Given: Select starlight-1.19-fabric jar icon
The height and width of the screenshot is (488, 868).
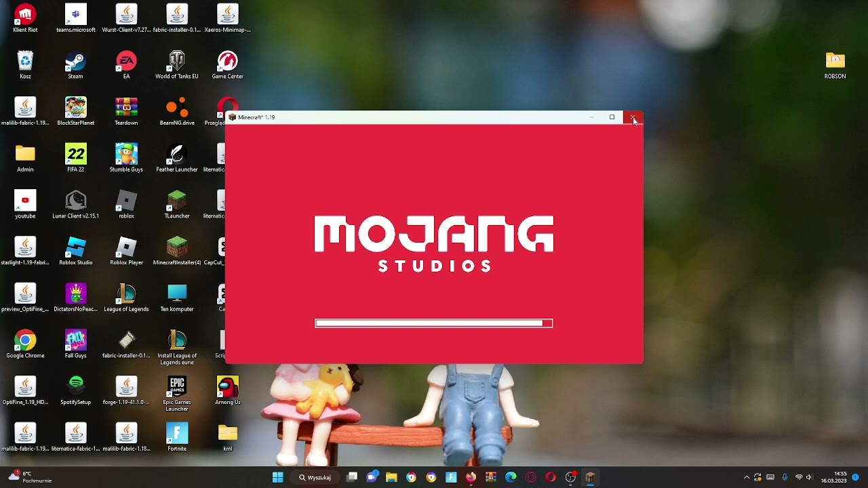Looking at the screenshot, I should pos(25,251).
